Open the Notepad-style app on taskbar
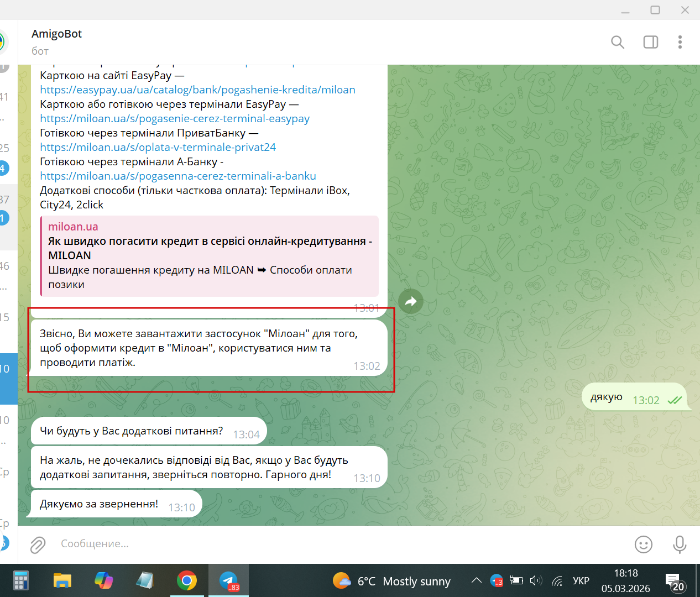 pyautogui.click(x=145, y=581)
